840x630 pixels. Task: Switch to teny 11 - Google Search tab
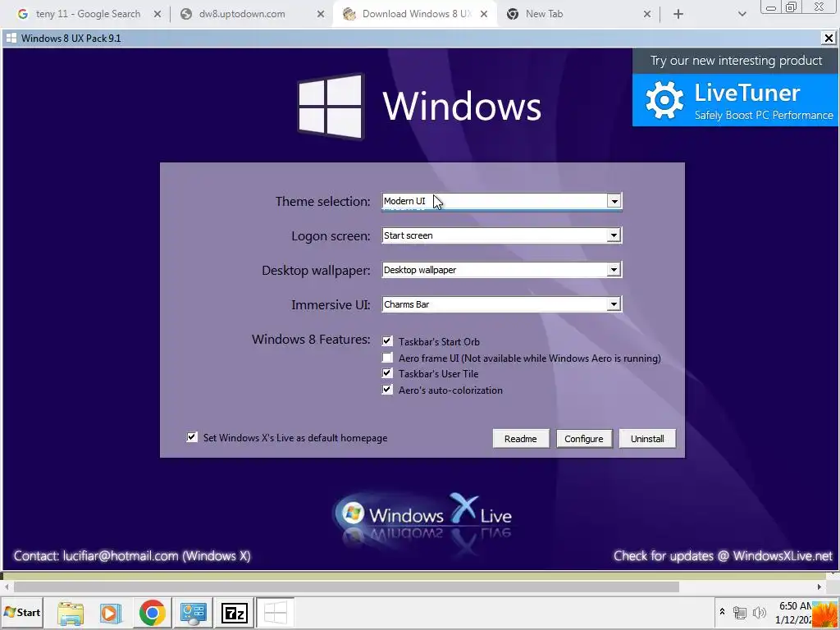[88, 14]
